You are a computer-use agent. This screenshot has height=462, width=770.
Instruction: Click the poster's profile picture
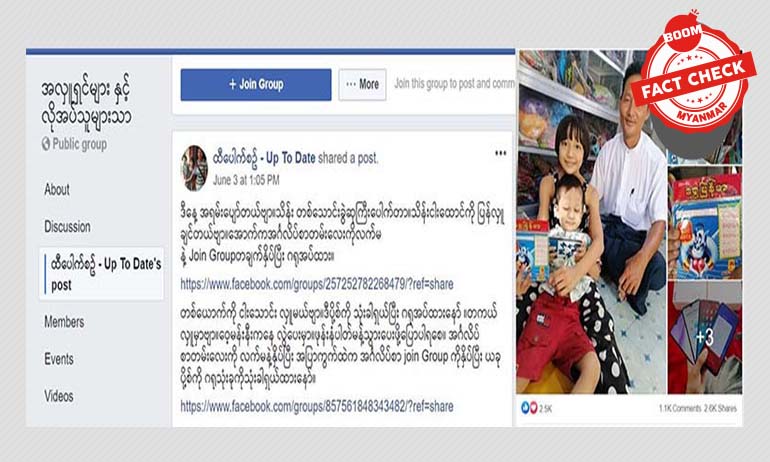pyautogui.click(x=194, y=168)
